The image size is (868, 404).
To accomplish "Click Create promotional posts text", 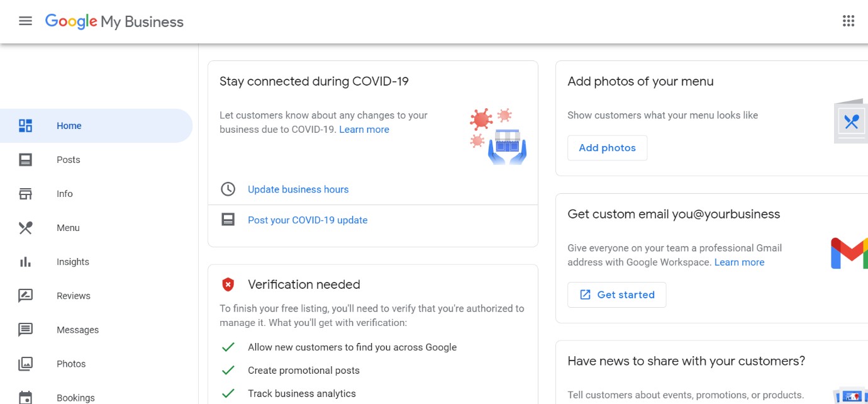I will [304, 371].
